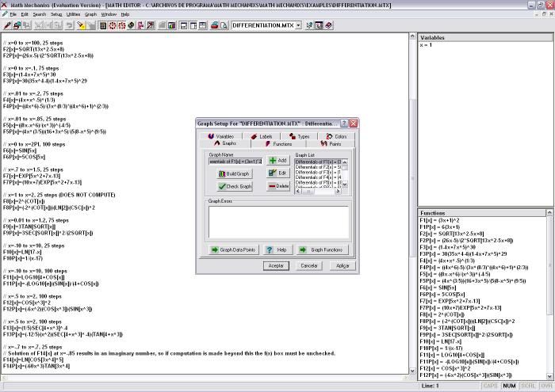This screenshot has width=555, height=392.
Task: Click Cancelar to dismiss the dialog
Action: pos(309,266)
